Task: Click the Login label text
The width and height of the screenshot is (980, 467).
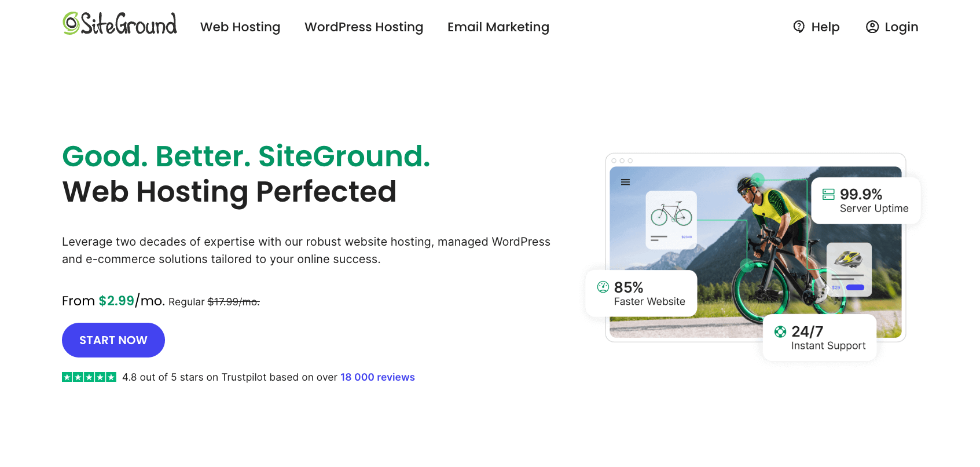Action: click(x=901, y=27)
